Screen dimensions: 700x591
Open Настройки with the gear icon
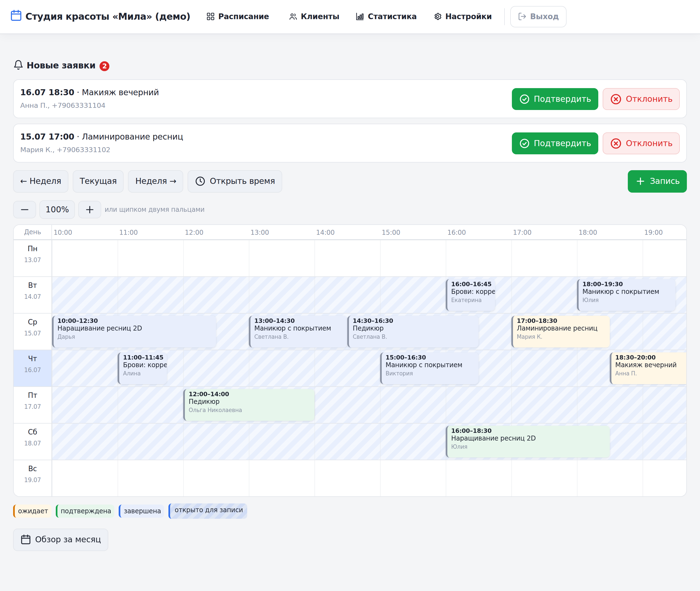tap(463, 16)
